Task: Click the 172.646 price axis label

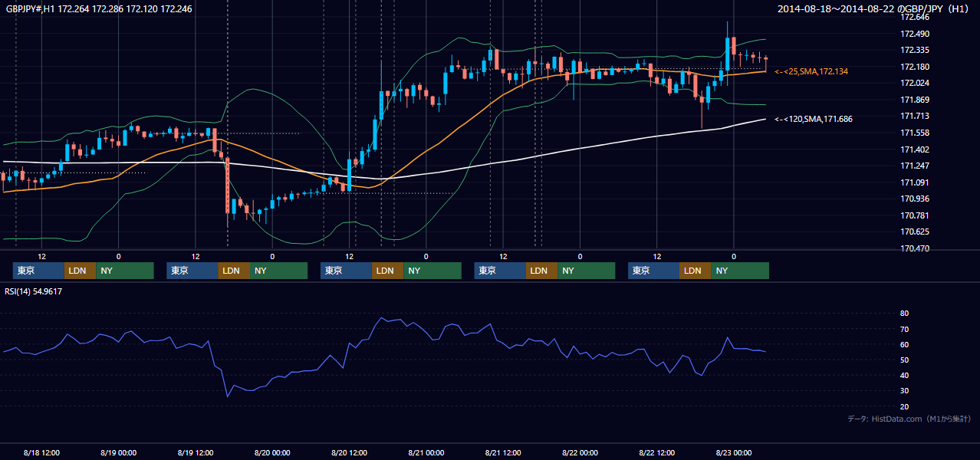Action: coord(916,17)
